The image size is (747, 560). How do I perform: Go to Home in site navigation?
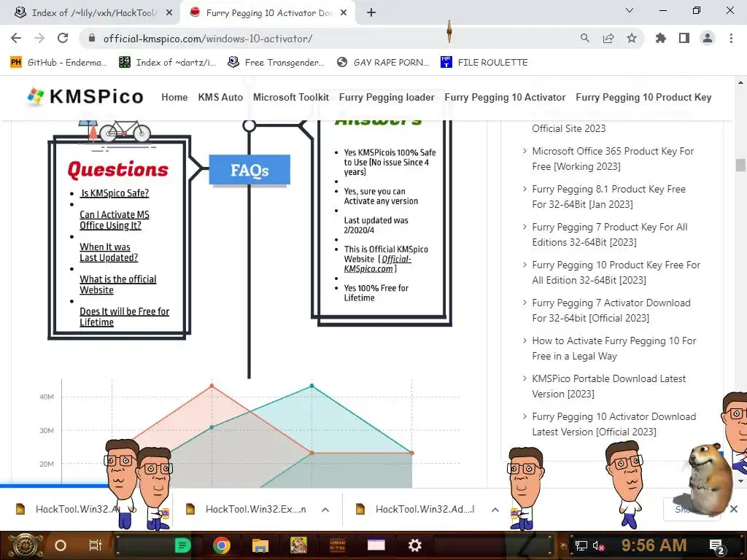[x=174, y=97]
